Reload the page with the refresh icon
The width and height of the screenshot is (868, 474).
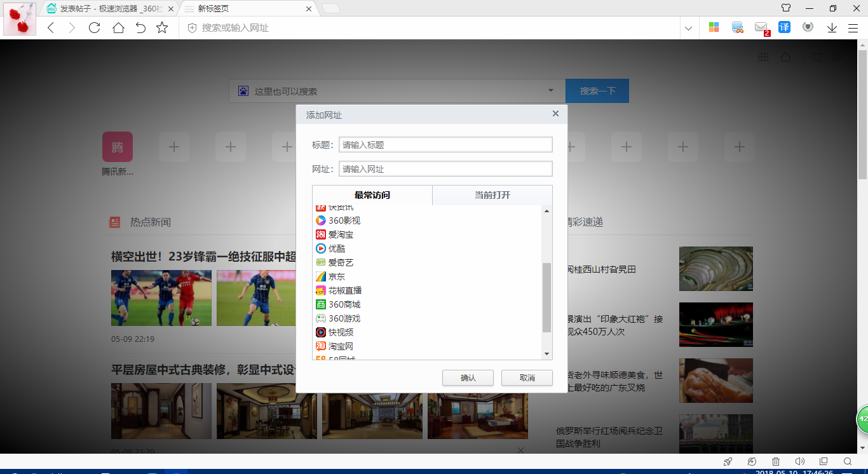[x=94, y=27]
